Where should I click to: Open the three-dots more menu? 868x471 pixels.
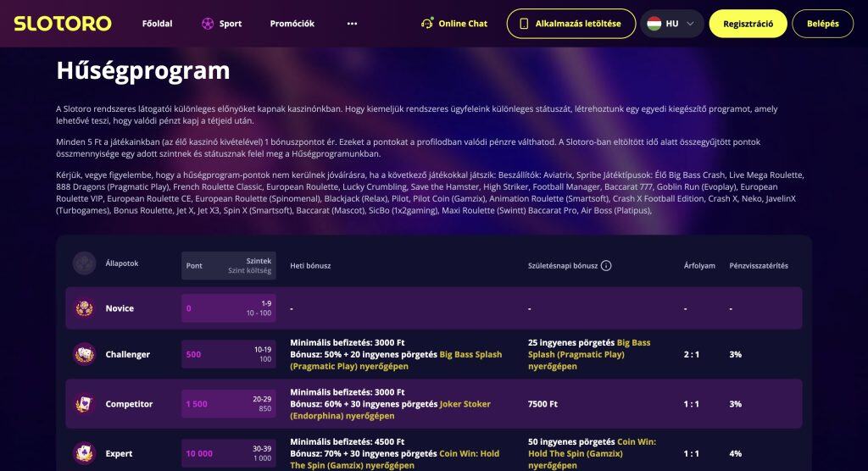click(x=353, y=24)
